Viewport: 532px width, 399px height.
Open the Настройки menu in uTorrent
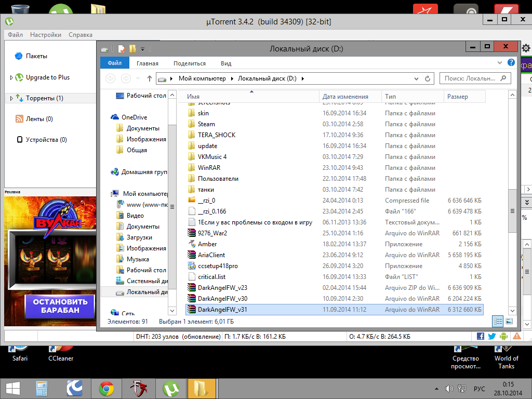pos(46,35)
